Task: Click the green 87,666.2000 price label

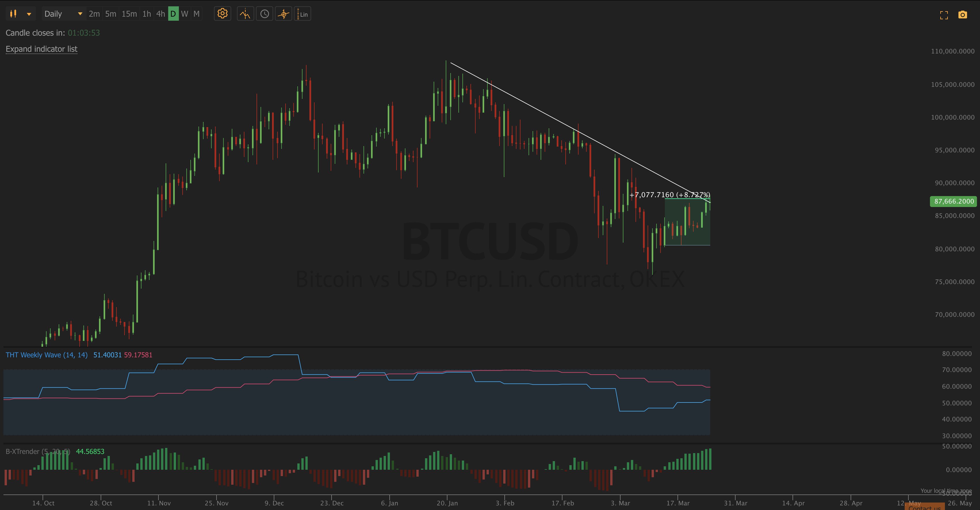Action: 953,201
